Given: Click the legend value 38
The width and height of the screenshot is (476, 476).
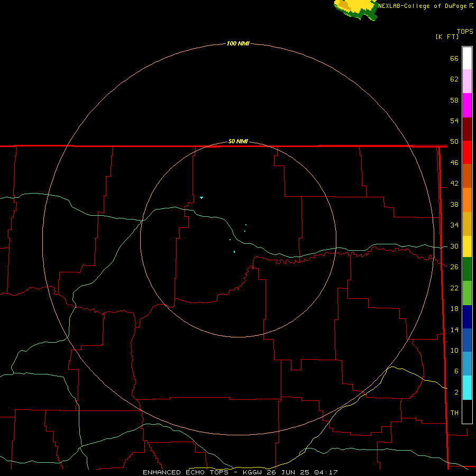Looking at the screenshot, I should click(x=454, y=204).
